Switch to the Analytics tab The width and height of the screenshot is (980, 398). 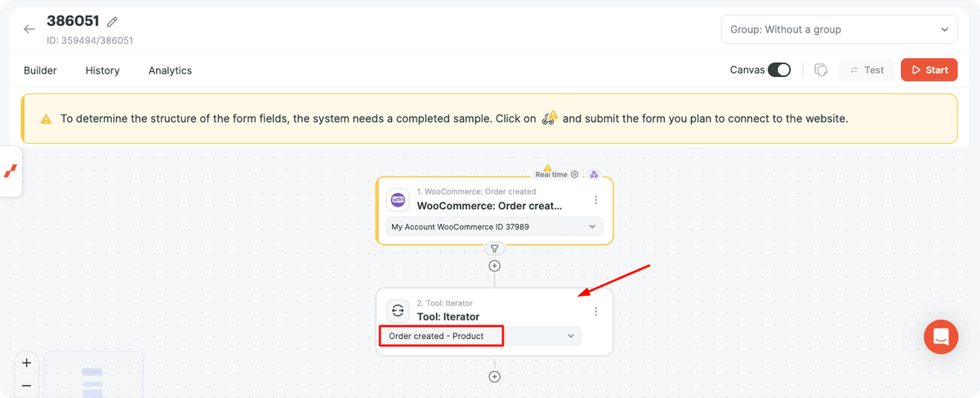[170, 70]
